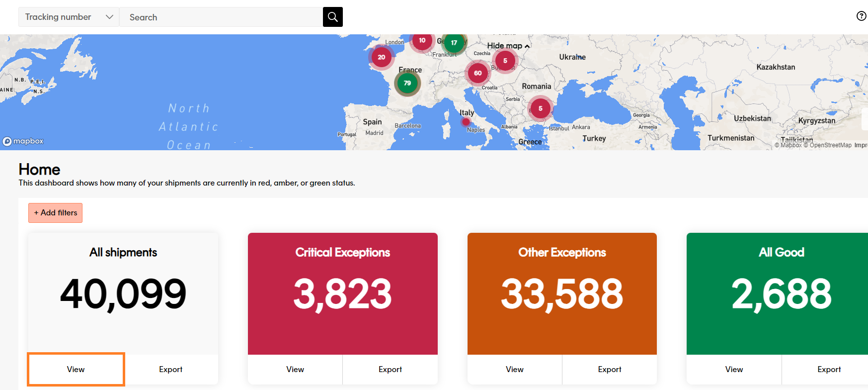The width and height of the screenshot is (868, 390).
Task: Click the search magnifier button
Action: pos(332,17)
